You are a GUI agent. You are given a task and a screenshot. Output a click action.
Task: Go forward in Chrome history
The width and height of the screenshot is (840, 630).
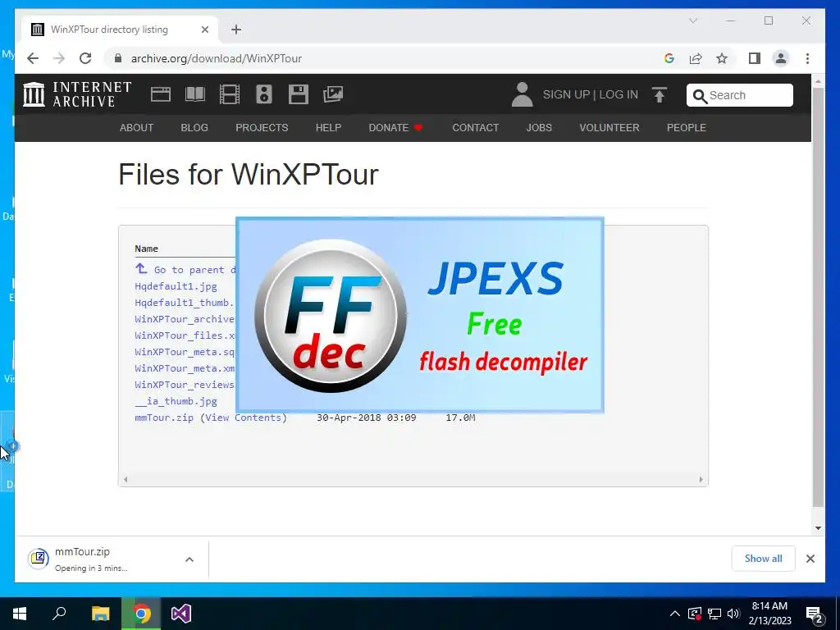pyautogui.click(x=59, y=58)
